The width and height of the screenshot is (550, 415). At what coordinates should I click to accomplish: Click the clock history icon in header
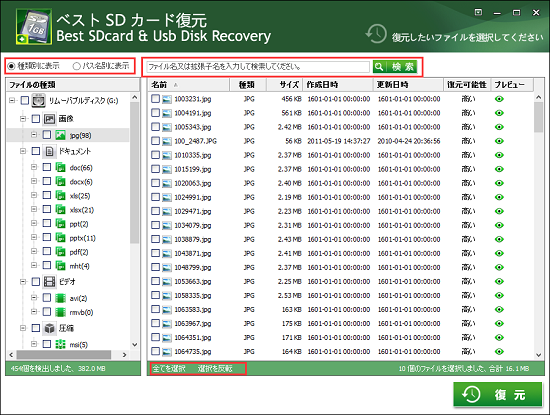point(376,34)
